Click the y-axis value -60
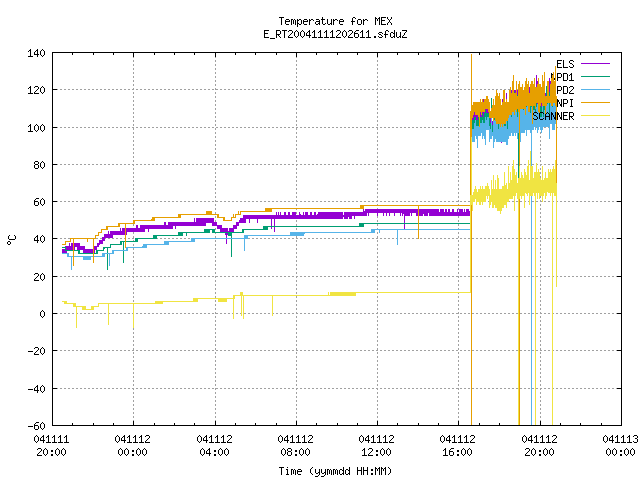This screenshot has height=480, width=640. pyautogui.click(x=36, y=426)
